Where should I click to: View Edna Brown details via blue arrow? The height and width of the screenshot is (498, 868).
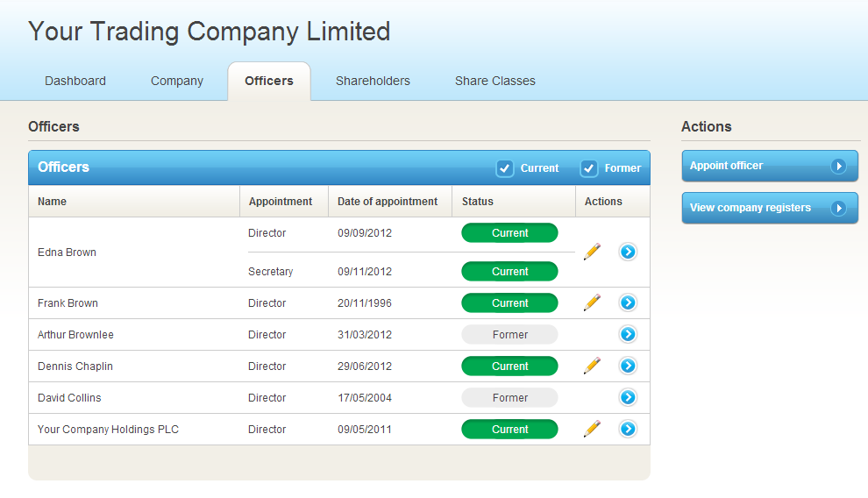[x=628, y=252]
